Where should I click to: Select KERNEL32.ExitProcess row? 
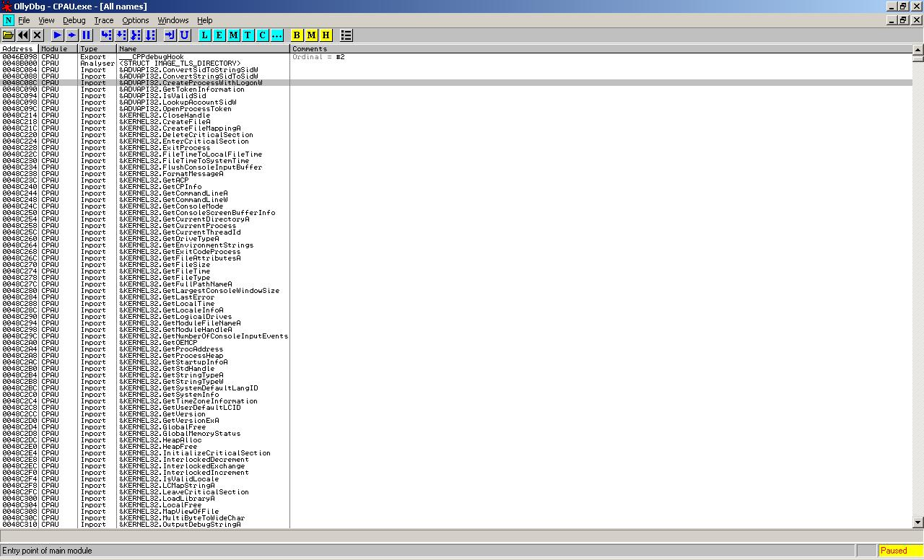456,148
